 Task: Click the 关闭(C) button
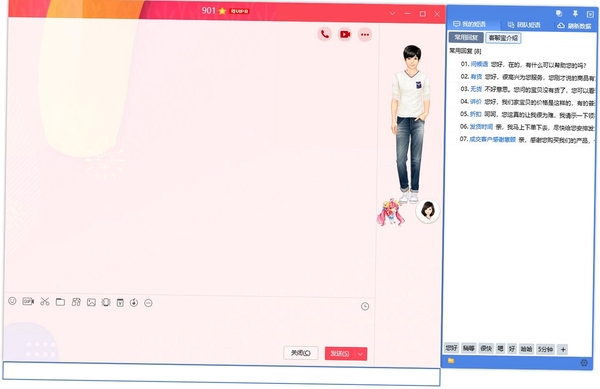(x=301, y=353)
